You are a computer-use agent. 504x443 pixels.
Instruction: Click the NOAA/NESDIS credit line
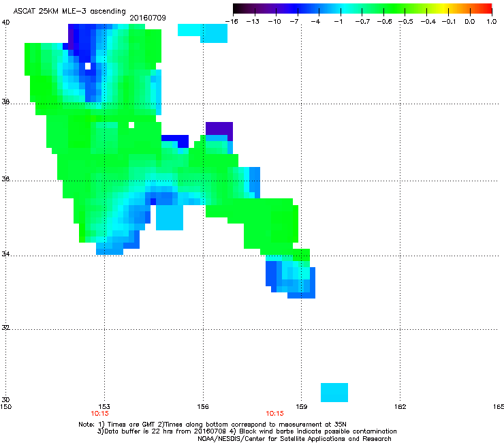(x=294, y=439)
